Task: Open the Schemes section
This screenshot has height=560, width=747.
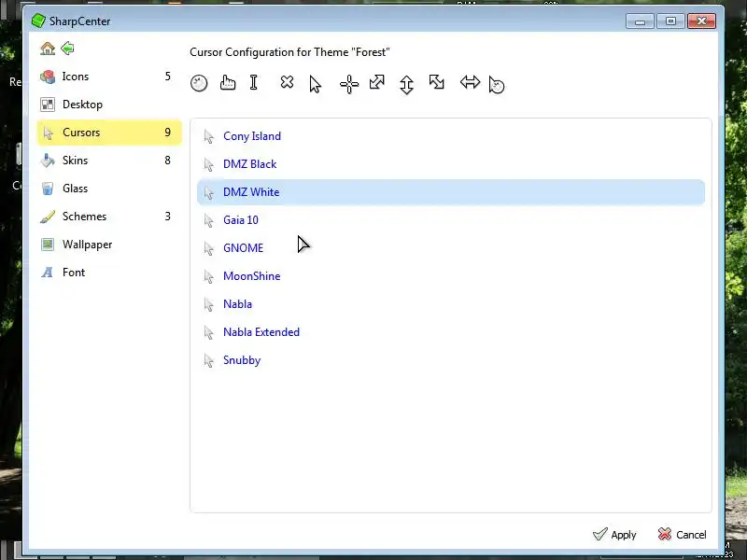Action: (109, 217)
